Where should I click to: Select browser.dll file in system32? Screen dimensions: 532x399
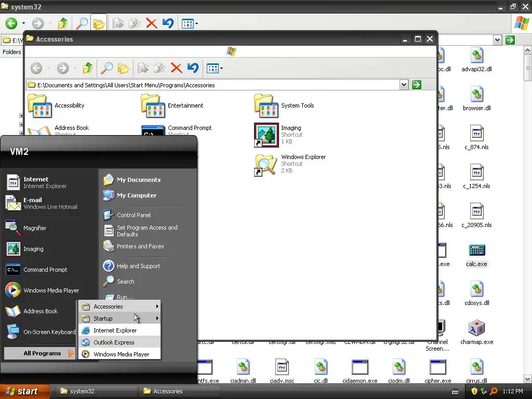pyautogui.click(x=476, y=99)
